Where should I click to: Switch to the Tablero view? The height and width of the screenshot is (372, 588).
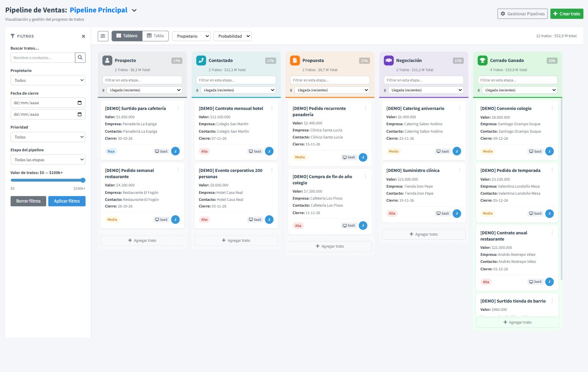[x=127, y=36]
